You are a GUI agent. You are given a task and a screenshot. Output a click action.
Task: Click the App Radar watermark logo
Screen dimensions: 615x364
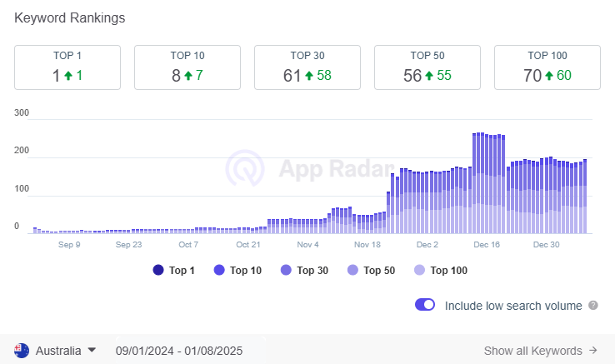point(245,168)
